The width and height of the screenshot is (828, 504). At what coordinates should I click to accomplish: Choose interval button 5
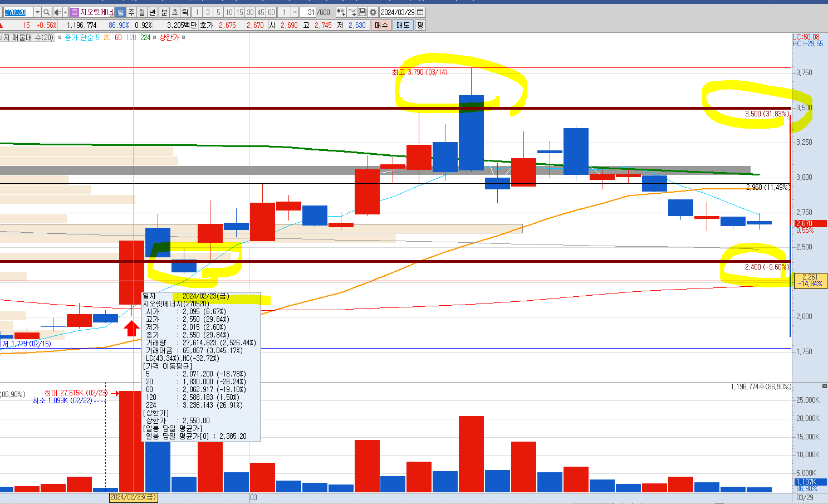[218, 12]
